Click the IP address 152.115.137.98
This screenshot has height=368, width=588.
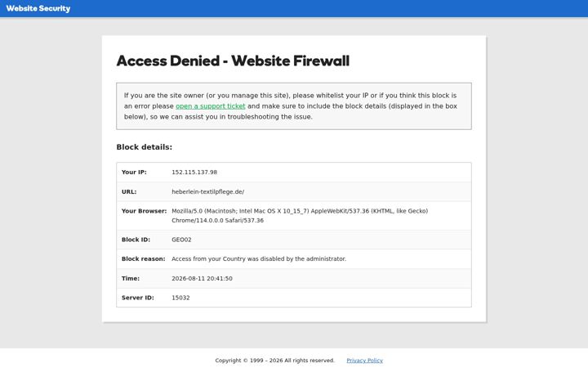194,173
